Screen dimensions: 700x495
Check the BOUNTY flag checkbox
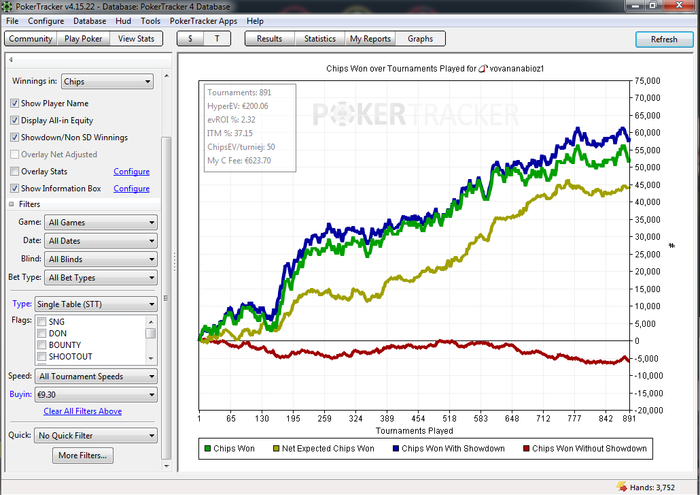click(x=42, y=345)
